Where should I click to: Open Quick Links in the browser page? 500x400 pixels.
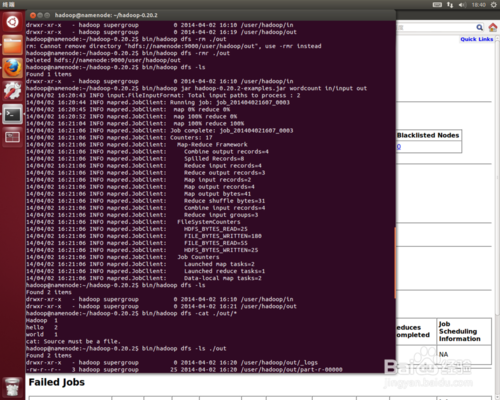(x=476, y=39)
